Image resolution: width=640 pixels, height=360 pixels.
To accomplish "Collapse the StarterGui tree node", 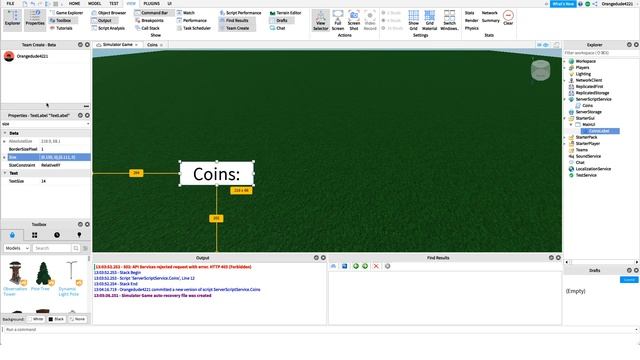I will tap(565, 118).
